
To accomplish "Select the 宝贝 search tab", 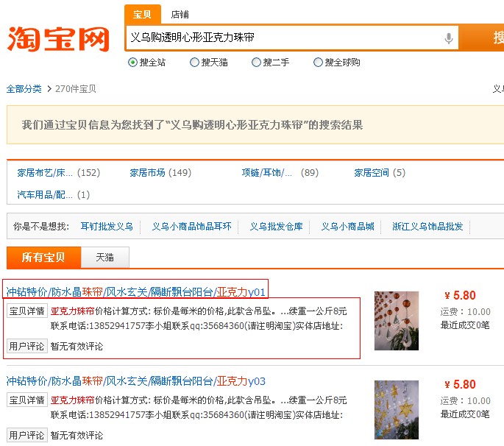I will pyautogui.click(x=143, y=15).
